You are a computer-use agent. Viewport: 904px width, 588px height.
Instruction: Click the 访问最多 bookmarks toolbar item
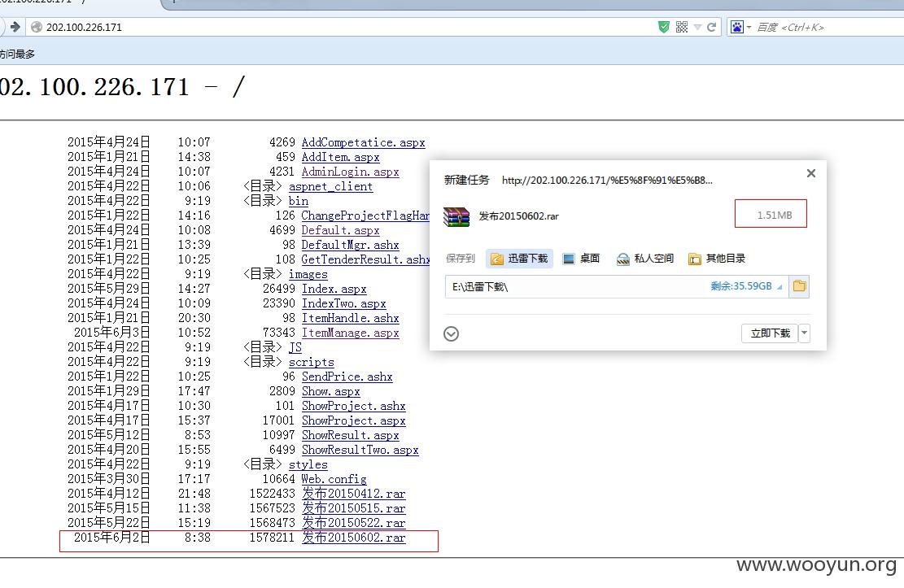click(x=17, y=54)
